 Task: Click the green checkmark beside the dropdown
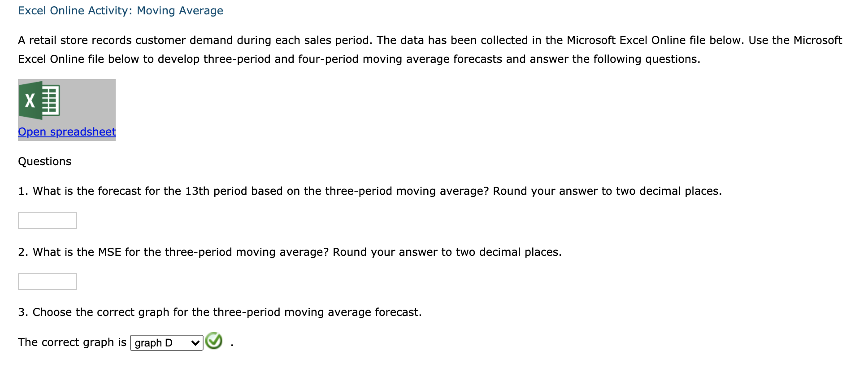pyautogui.click(x=214, y=342)
